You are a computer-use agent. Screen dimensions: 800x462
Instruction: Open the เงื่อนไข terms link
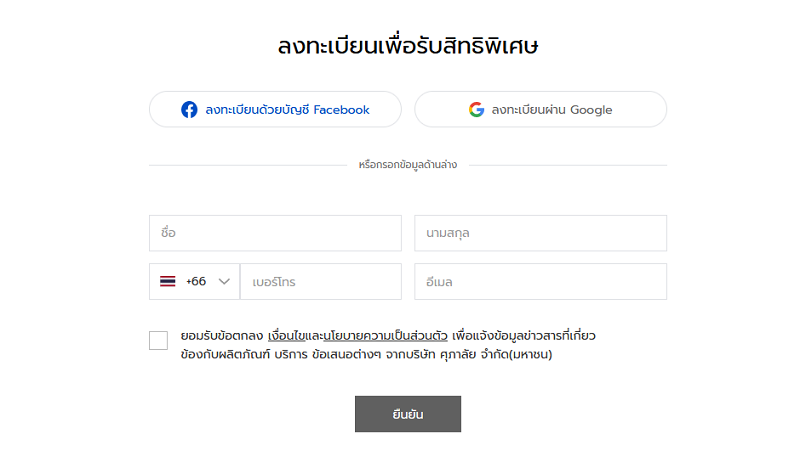pyautogui.click(x=286, y=336)
